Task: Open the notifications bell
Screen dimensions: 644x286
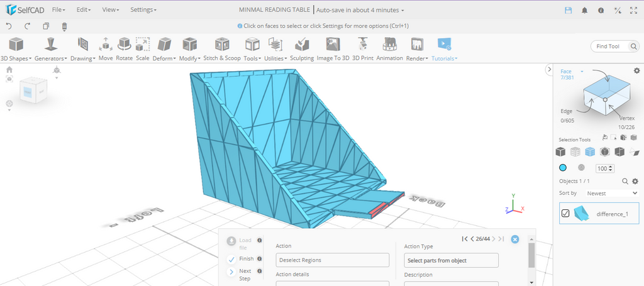Action: click(x=584, y=11)
